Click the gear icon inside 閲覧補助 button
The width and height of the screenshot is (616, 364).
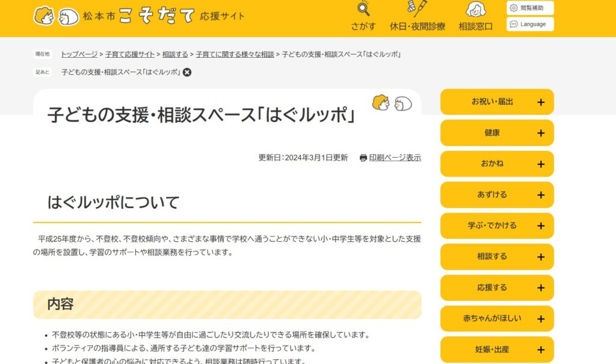pyautogui.click(x=514, y=8)
